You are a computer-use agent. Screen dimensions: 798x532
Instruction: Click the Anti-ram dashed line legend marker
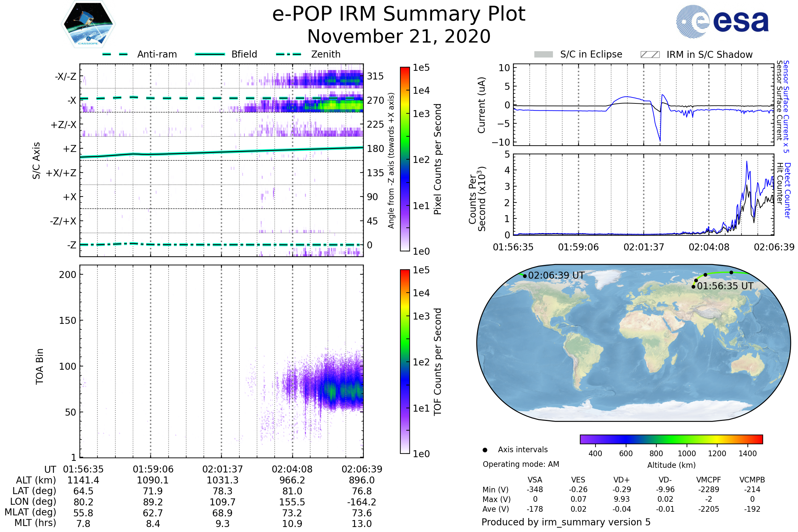(x=115, y=54)
